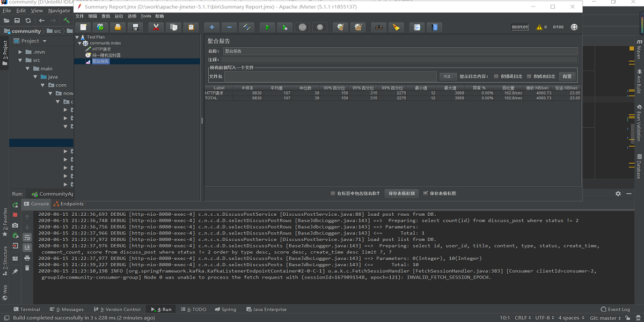
Task: Select the uniform random timer tree node
Action: pos(106,55)
